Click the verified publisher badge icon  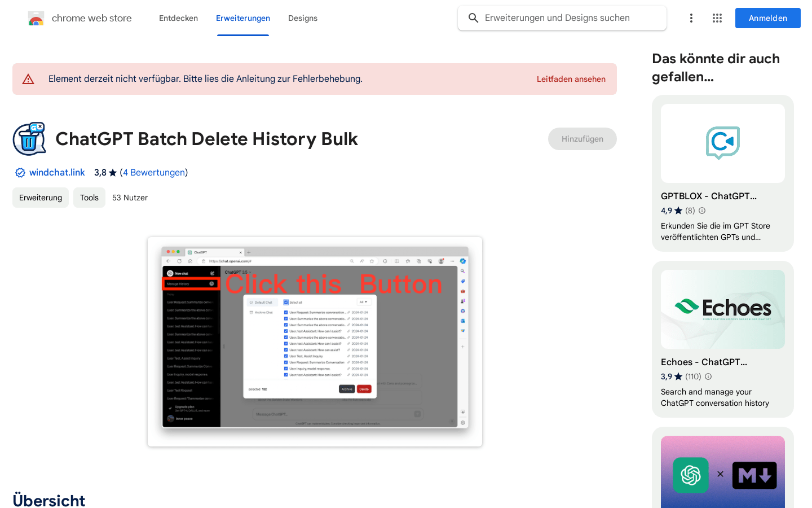20,173
